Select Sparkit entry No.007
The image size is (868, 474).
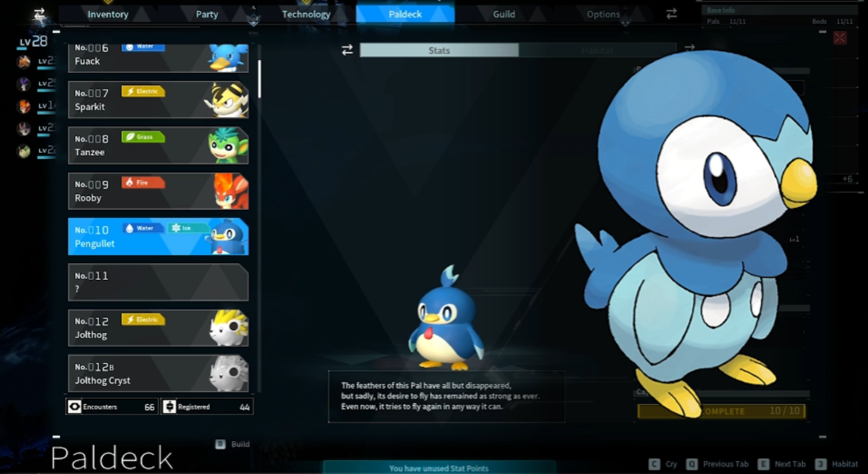pyautogui.click(x=158, y=99)
